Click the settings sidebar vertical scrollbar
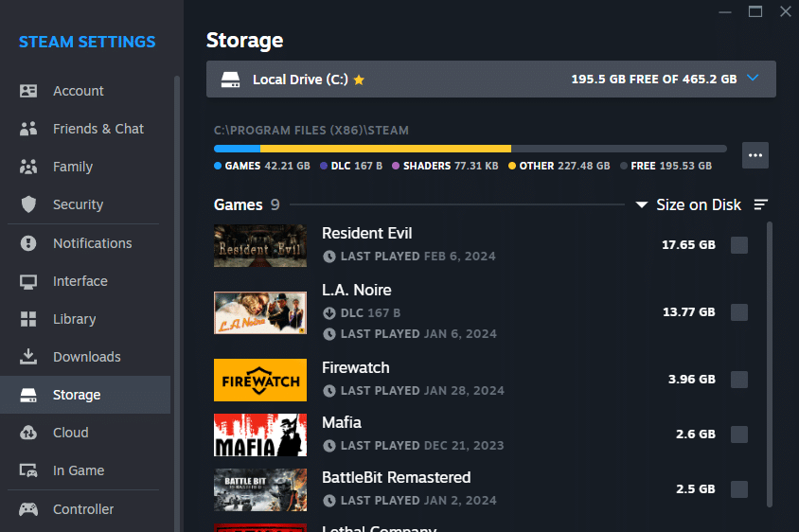799x532 pixels. [177, 304]
